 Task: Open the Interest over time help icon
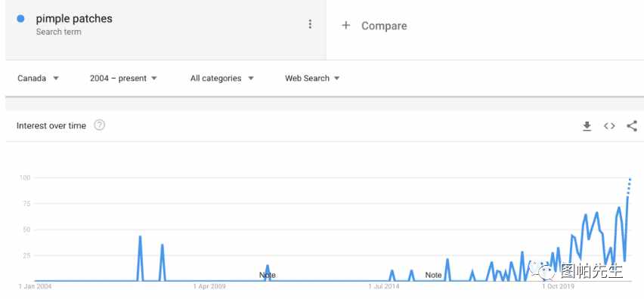(99, 125)
